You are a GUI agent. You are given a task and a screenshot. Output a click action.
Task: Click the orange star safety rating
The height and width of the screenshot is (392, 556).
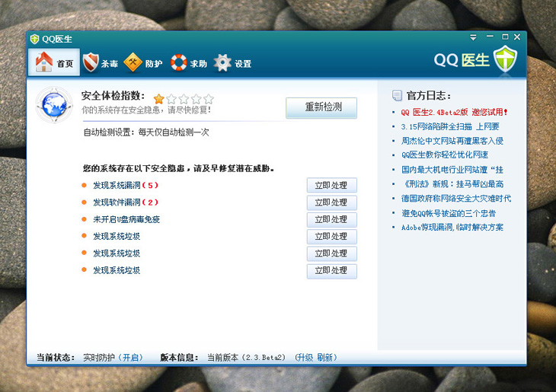click(158, 99)
